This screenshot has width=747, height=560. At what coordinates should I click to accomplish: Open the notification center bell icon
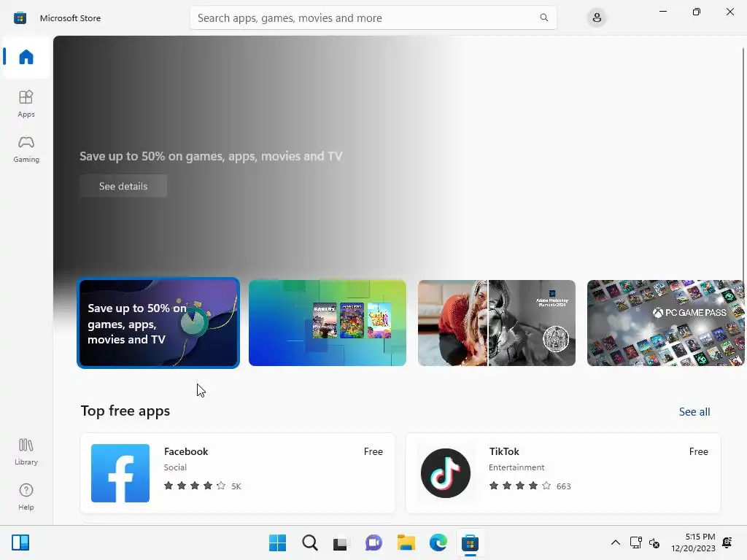pyautogui.click(x=727, y=542)
